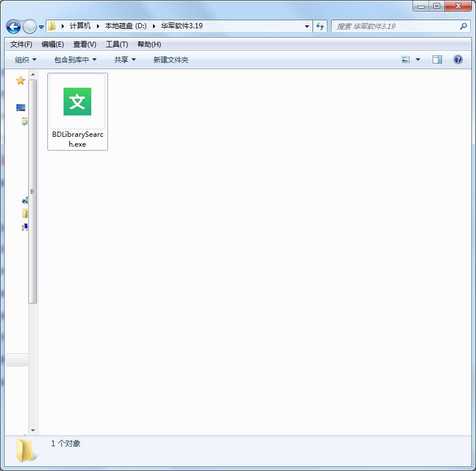Screen dimensions: 476x471
Task: Click the navigation pane vertical scrollbar
Action: point(33,190)
